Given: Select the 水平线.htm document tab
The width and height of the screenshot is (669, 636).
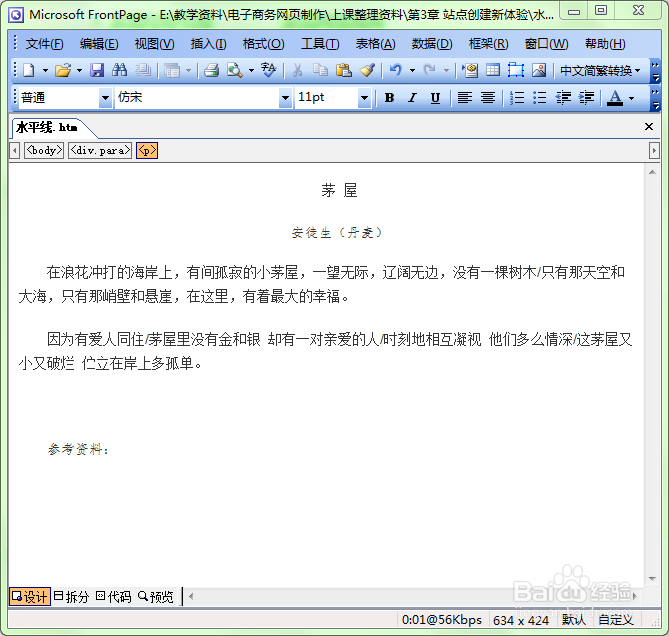Looking at the screenshot, I should [x=47, y=128].
